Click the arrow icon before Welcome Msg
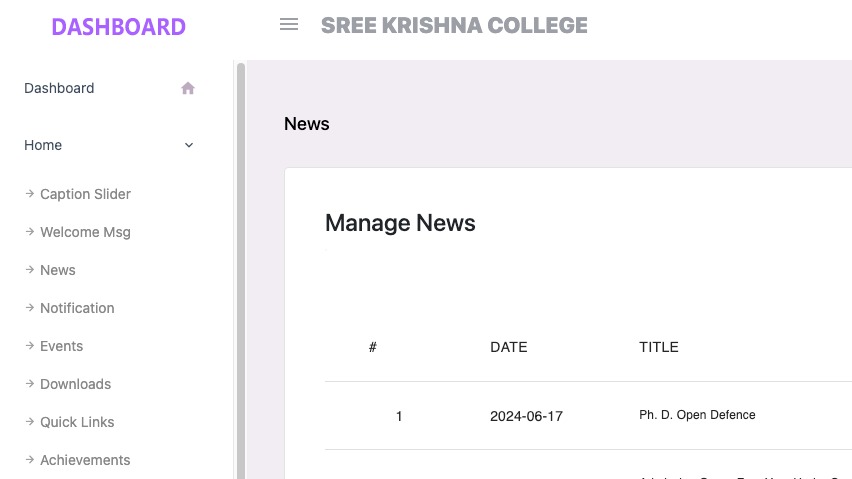This screenshot has height=479, width=852. 30,231
